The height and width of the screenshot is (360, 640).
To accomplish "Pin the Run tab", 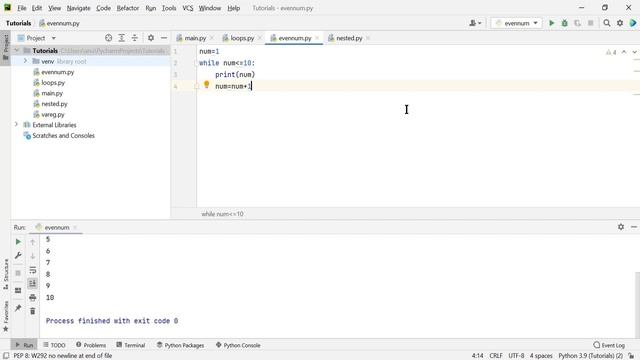I will (x=18, y=308).
